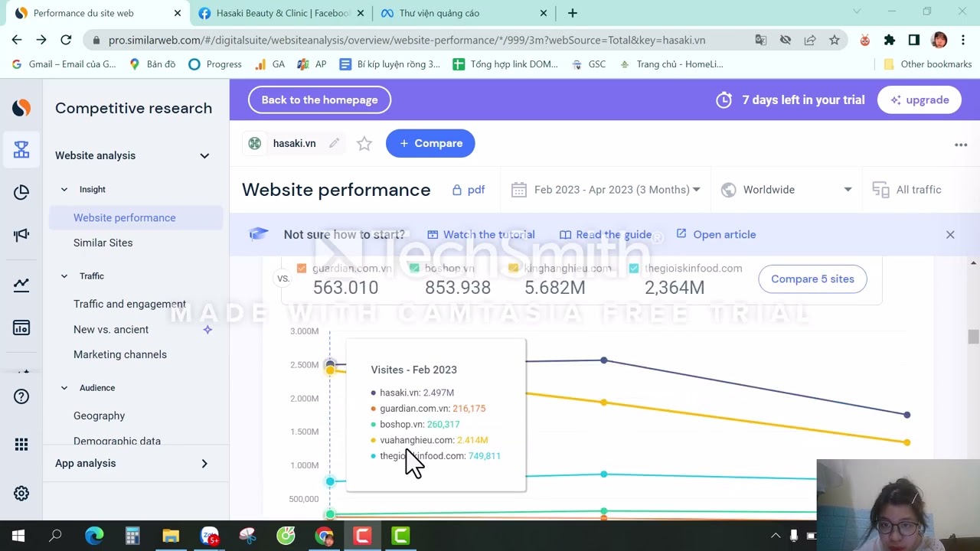Toggle boshop.vn checkbox

pos(414,269)
